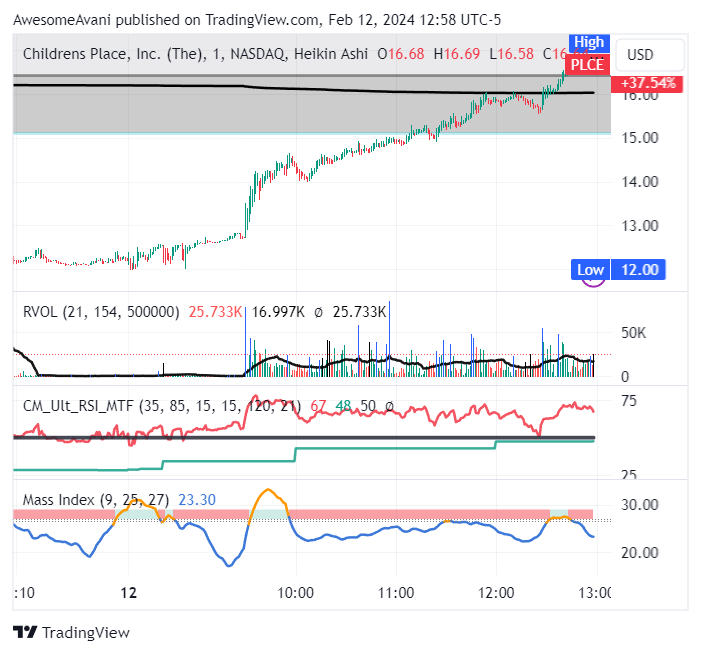Click the 50K volume scale label
The width and height of the screenshot is (701, 654).
coord(633,333)
